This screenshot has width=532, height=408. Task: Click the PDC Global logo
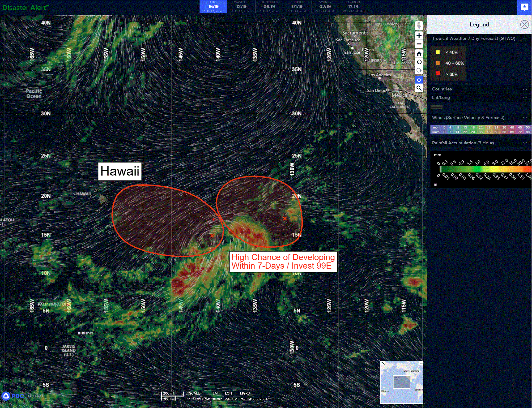(23, 396)
